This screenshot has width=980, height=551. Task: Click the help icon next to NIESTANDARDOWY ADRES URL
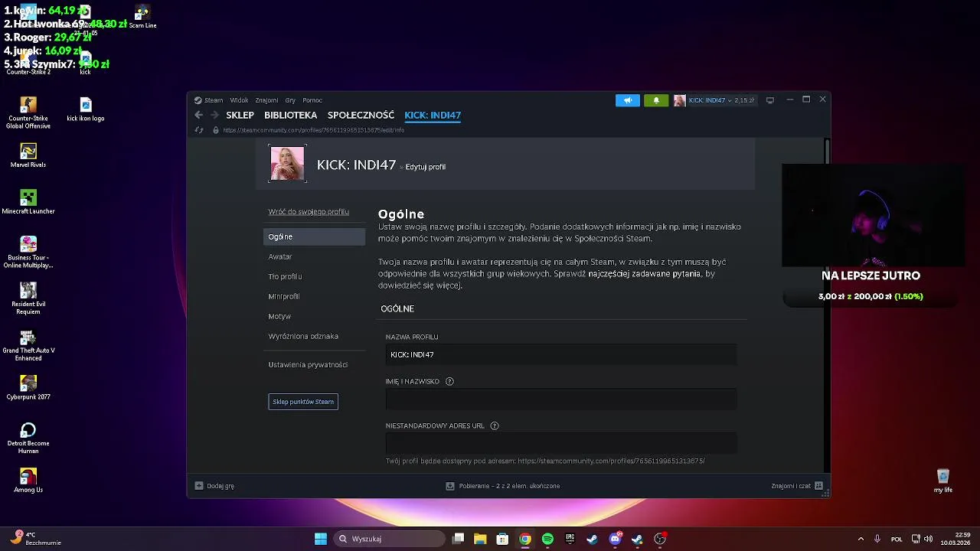494,426
